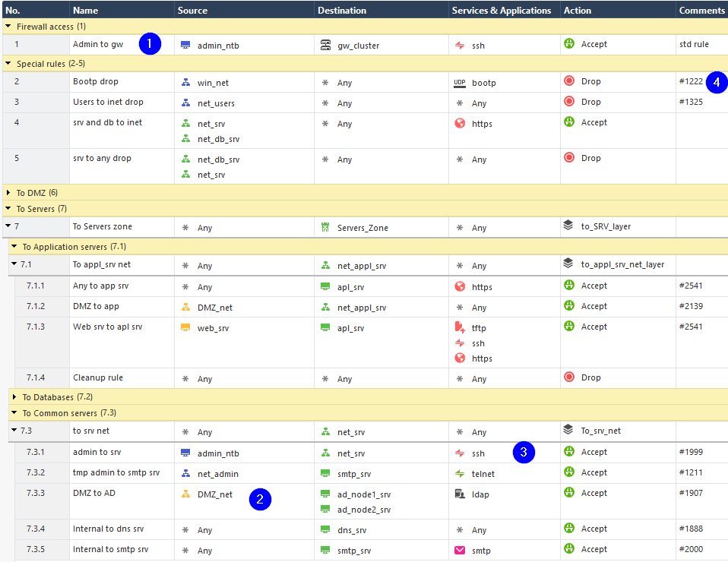Screen dimensions: 728x562
Task: Click comment '#1999' in admin to srv rule
Action: pos(691,452)
